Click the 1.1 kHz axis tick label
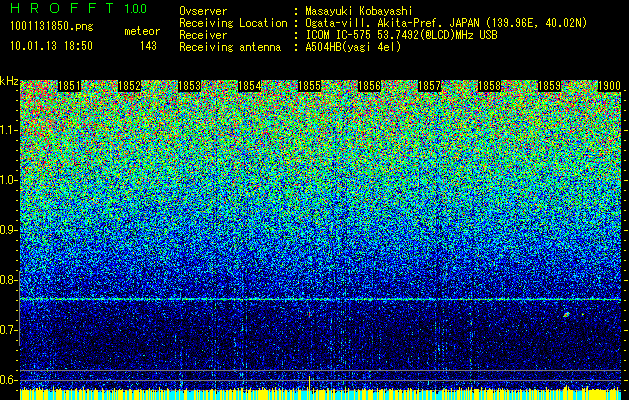 point(8,130)
